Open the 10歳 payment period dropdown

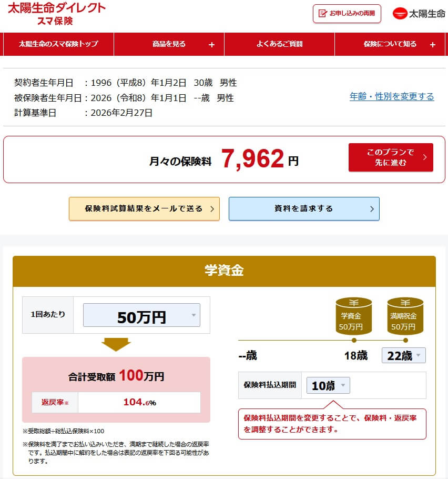coord(328,385)
